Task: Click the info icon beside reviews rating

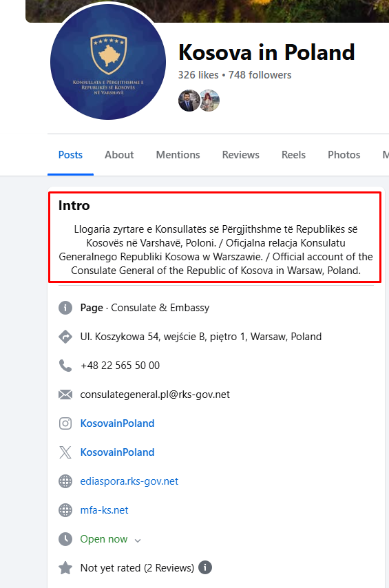Action: tap(205, 567)
